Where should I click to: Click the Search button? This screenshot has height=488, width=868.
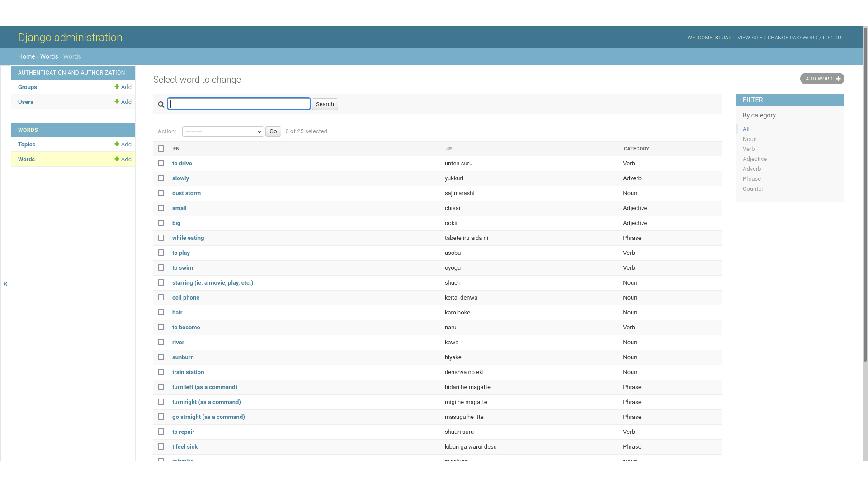click(325, 104)
